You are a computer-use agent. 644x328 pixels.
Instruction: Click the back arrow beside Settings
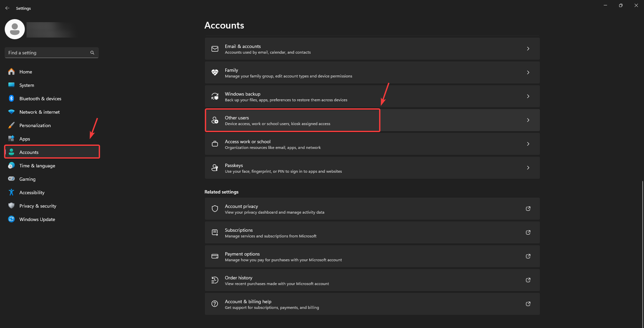pos(7,8)
